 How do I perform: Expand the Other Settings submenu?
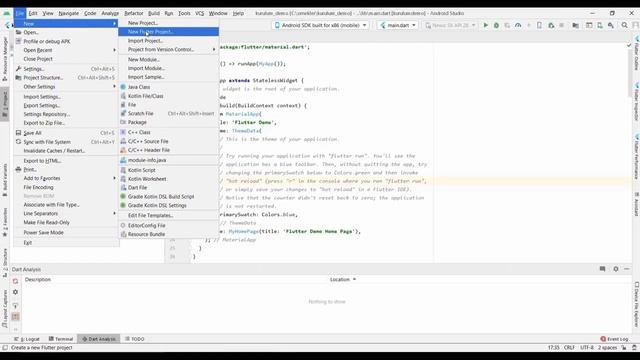(66, 87)
